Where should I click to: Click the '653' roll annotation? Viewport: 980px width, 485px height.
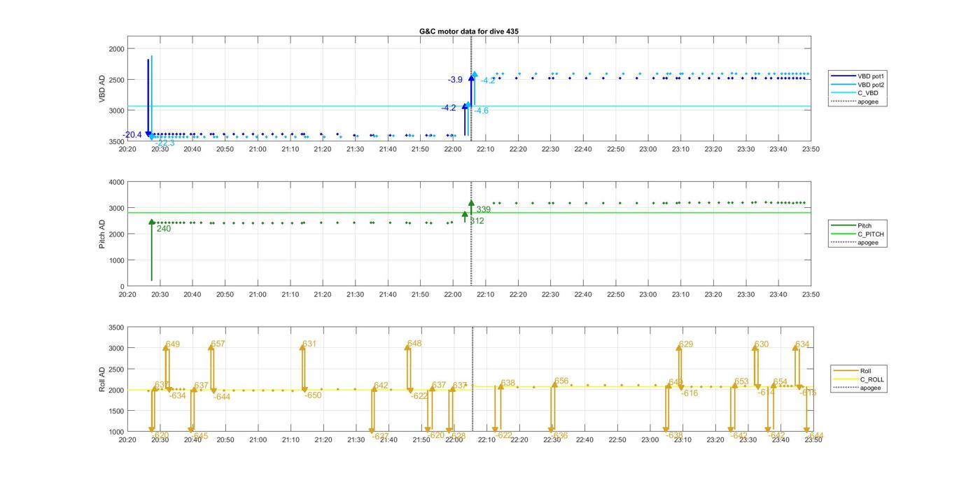tap(741, 382)
